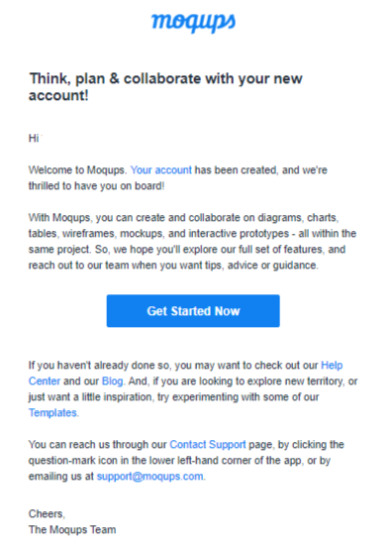Screen dimensions: 392x548
Task: Open the Templates link
Action: click(52, 413)
